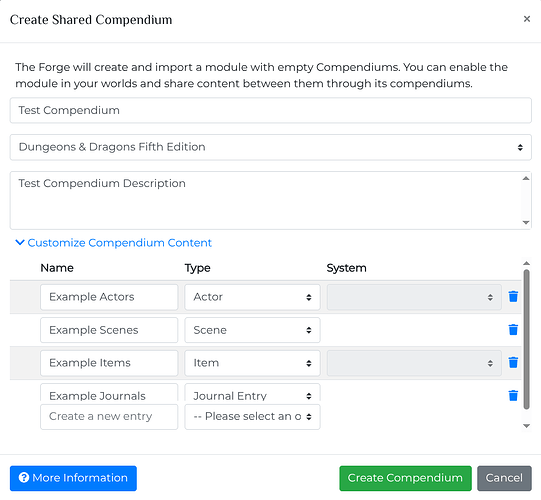The image size is (541, 500).
Task: Click the System column header
Action: tap(346, 268)
